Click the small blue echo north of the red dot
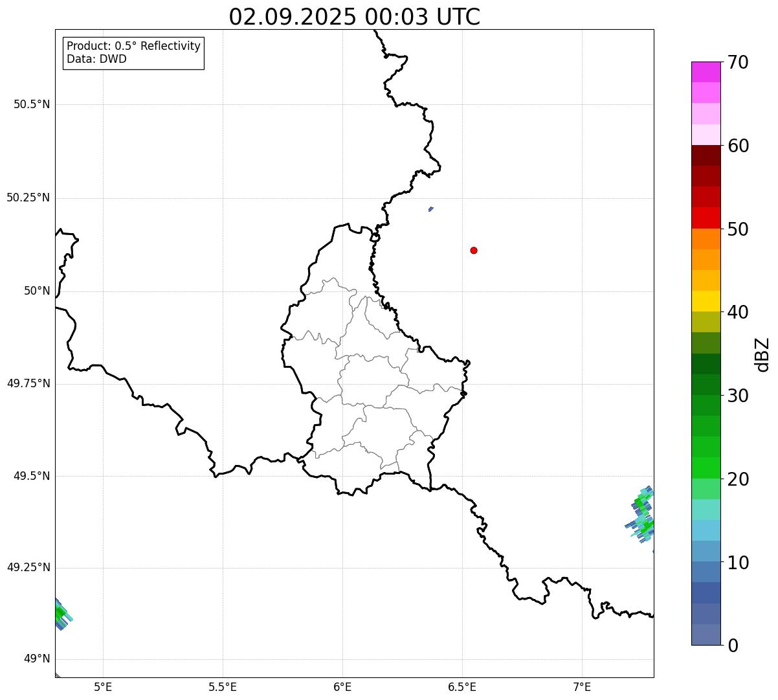 431,209
